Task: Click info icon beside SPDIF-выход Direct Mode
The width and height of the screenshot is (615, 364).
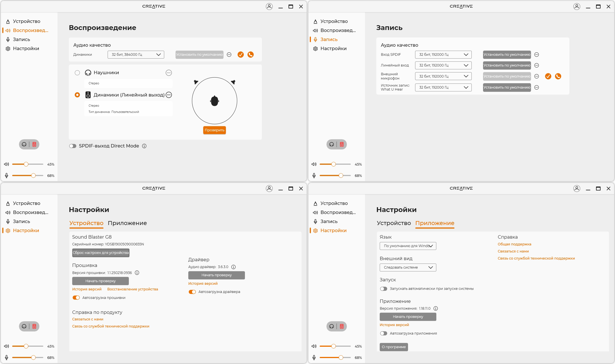Action: (x=144, y=146)
